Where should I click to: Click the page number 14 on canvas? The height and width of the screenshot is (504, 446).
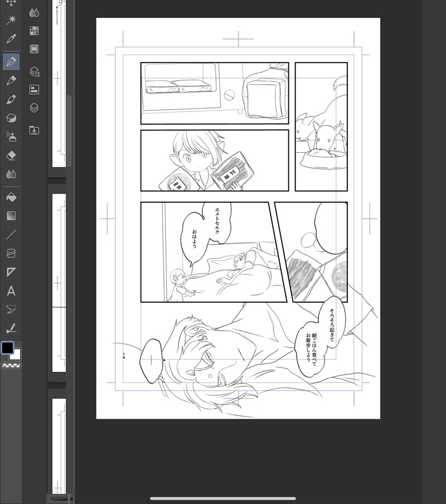tap(124, 356)
